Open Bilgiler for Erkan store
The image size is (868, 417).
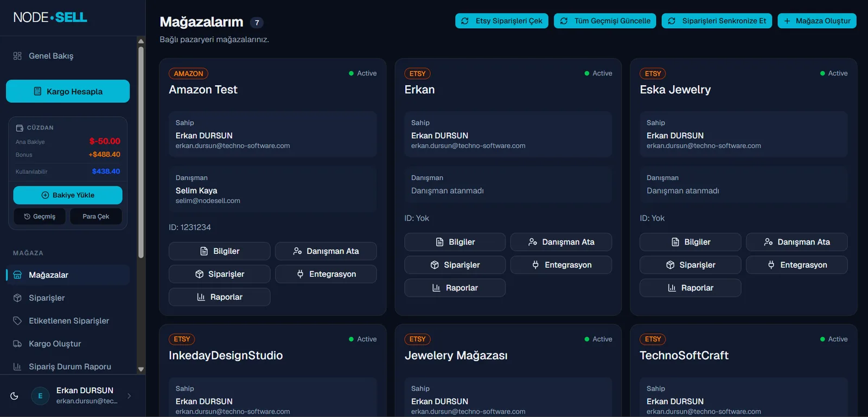pyautogui.click(x=455, y=242)
